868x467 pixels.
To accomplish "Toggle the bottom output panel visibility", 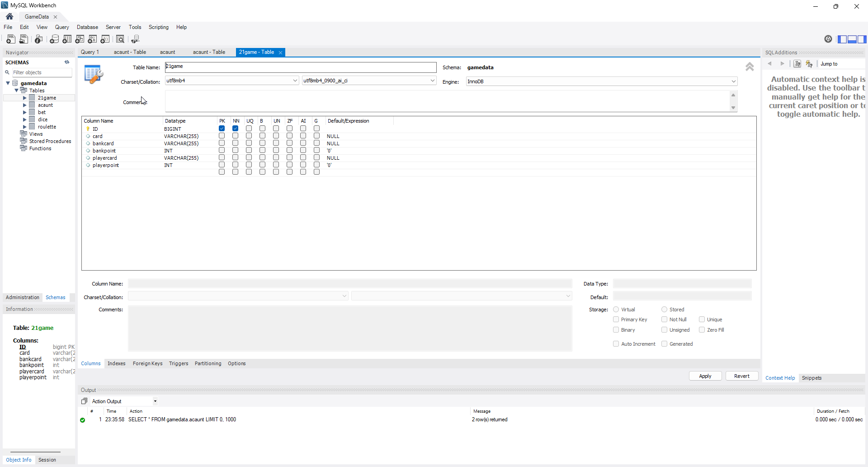I will 852,39.
